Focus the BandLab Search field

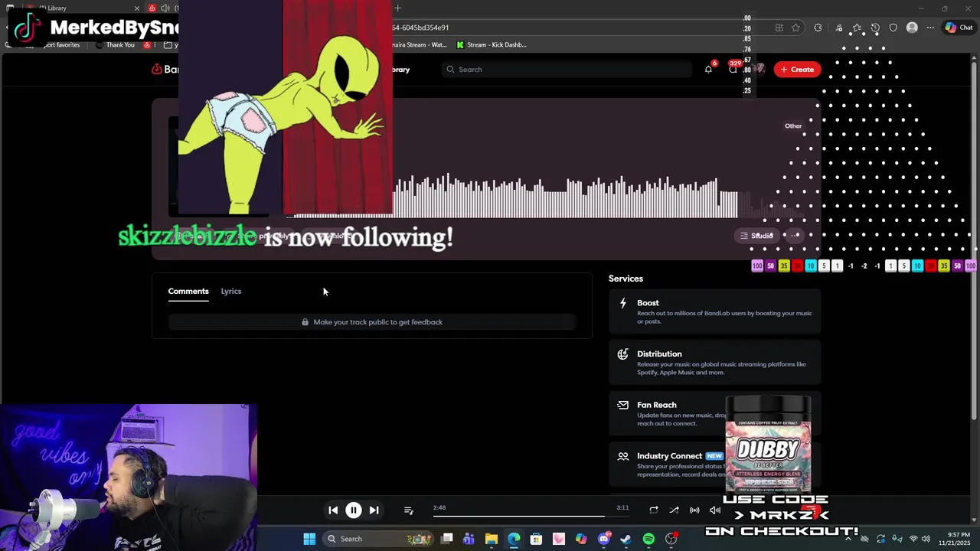567,70
